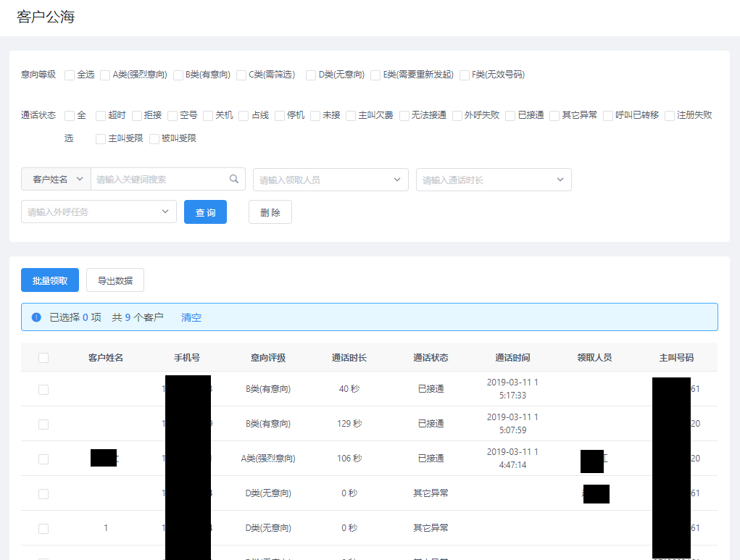The width and height of the screenshot is (740, 560).
Task: Click the 查询 button
Action: (205, 212)
